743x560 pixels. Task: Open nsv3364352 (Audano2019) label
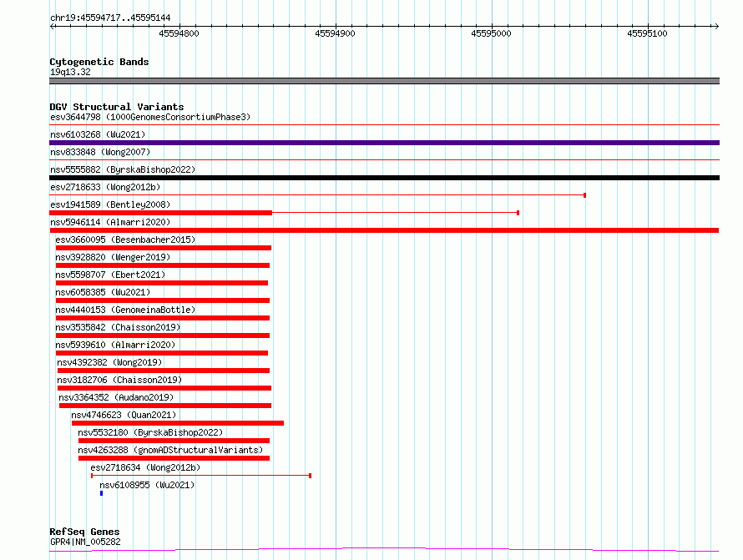(x=116, y=397)
